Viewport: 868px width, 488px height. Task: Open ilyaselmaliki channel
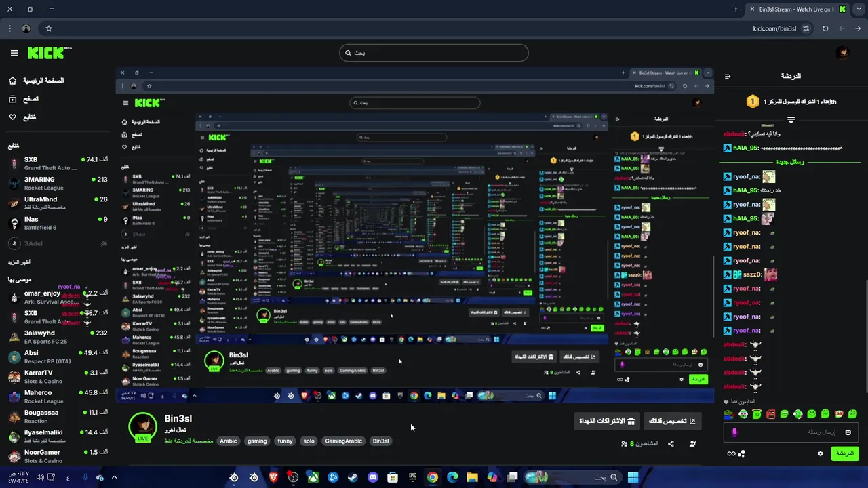pos(57,436)
